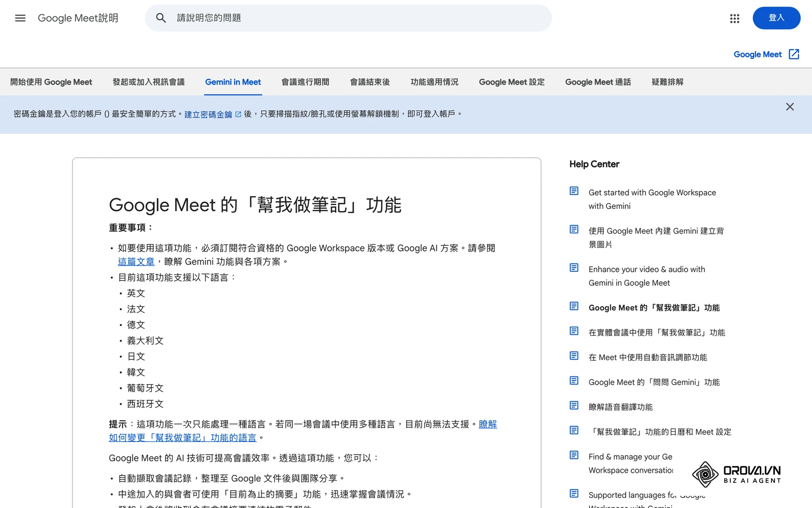Viewport: 812px width, 508px height.
Task: Click article icon beside Google Meet 的「幫我做筆記」功能
Action: point(574,306)
